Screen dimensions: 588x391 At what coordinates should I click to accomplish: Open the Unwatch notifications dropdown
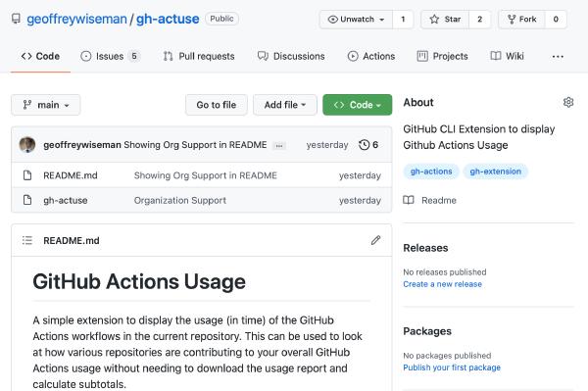[356, 20]
